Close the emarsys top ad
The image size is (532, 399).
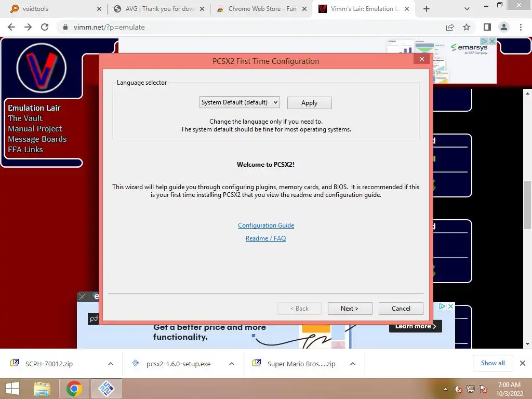click(492, 42)
